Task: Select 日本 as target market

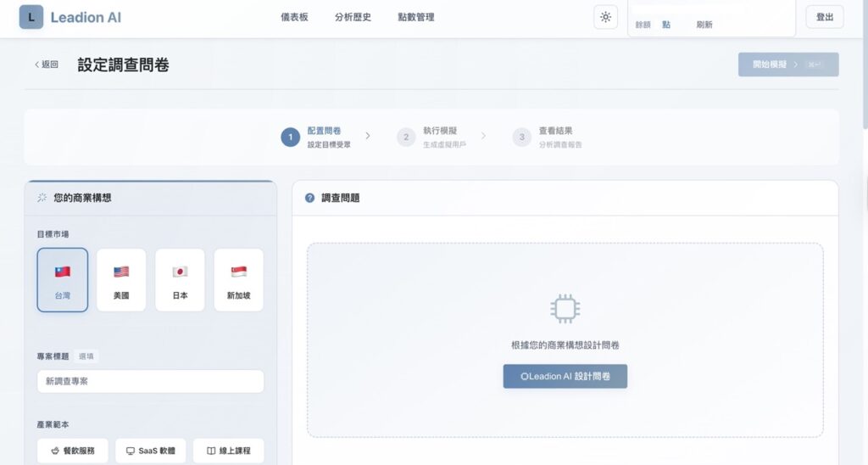Action: 180,280
